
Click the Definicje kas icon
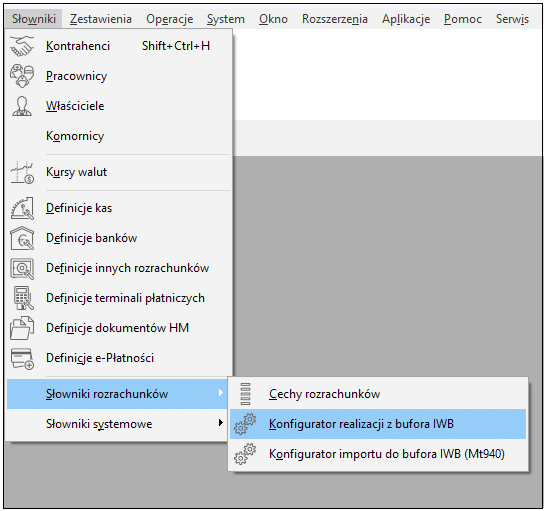[22, 208]
